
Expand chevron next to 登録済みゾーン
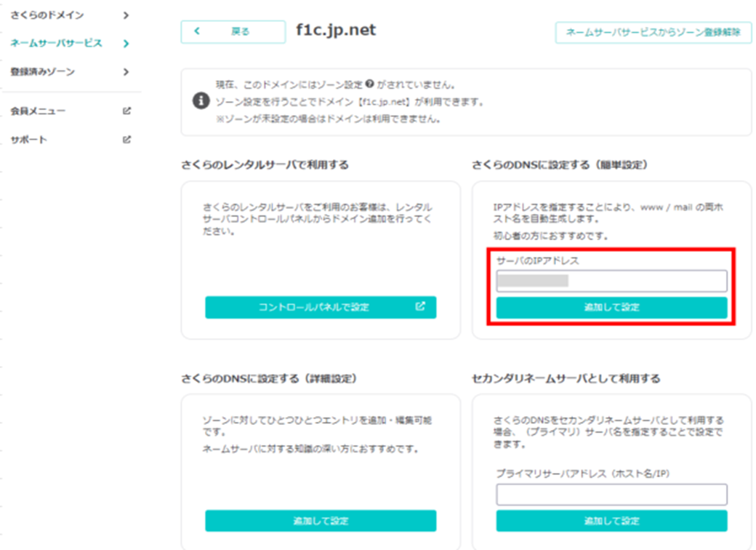(126, 72)
